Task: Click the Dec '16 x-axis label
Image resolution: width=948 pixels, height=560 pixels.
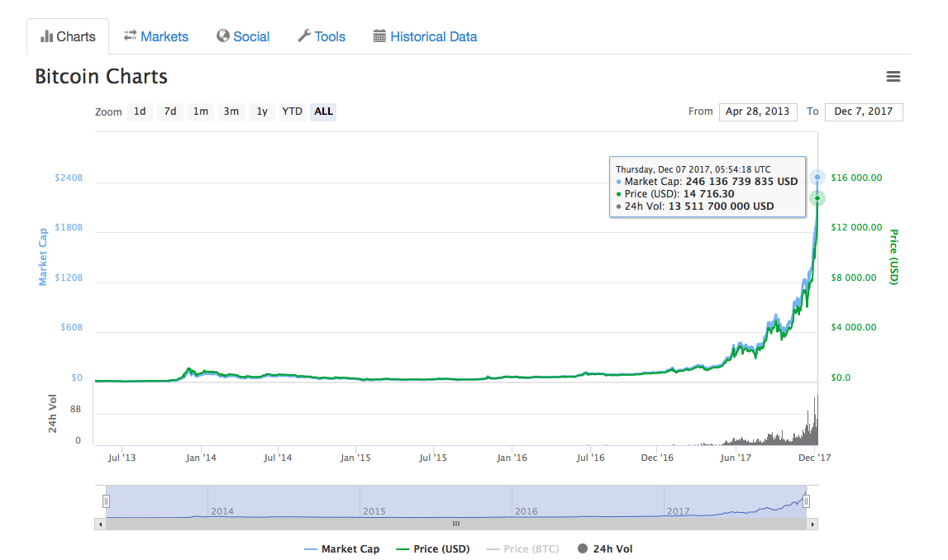Action: pyautogui.click(x=657, y=458)
